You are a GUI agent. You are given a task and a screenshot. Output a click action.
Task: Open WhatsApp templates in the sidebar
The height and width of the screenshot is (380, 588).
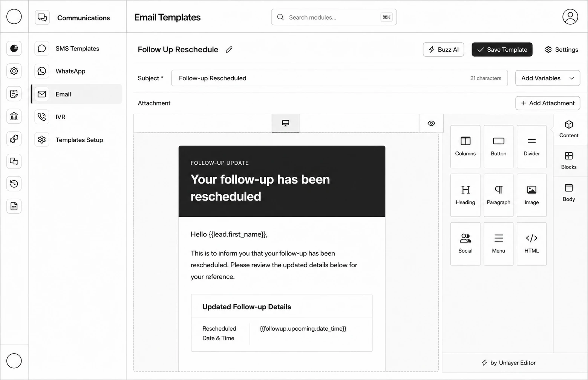pos(77,71)
